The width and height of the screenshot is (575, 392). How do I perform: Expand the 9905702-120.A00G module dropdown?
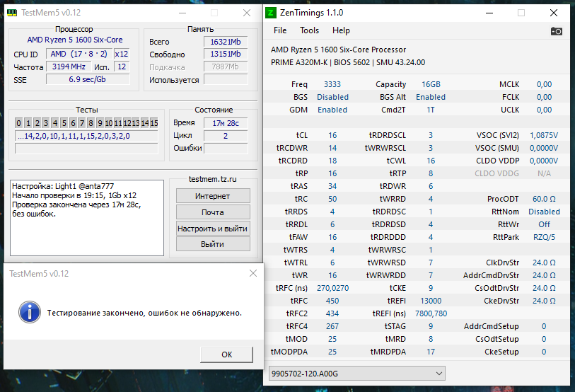pyautogui.click(x=356, y=374)
